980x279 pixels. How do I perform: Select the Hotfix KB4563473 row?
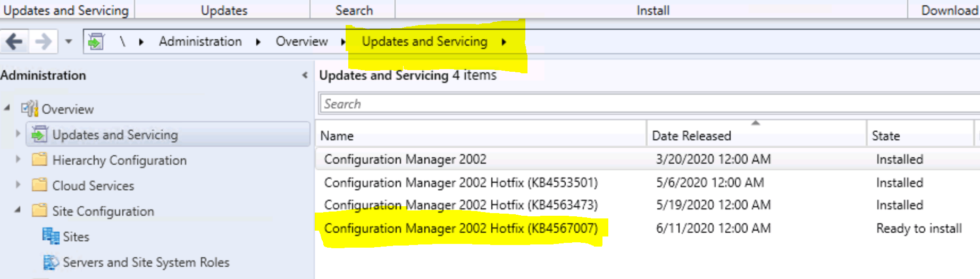pyautogui.click(x=648, y=205)
